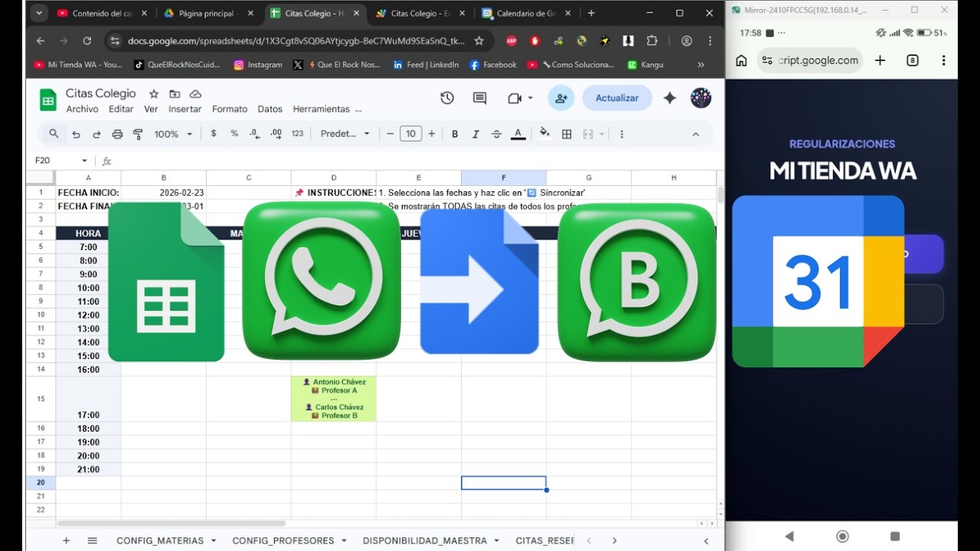Viewport: 980px width, 551px height.
Task: Open the Google account avatar
Action: pyautogui.click(x=701, y=98)
